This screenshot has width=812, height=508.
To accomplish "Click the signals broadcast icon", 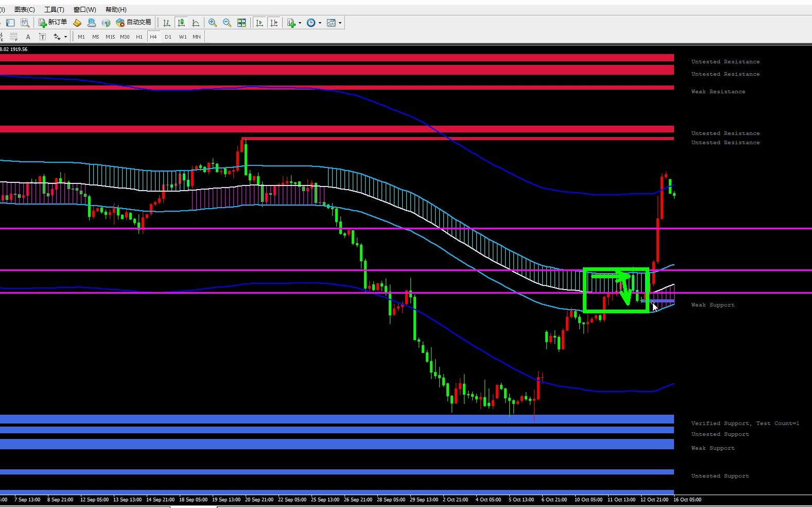I will point(106,23).
